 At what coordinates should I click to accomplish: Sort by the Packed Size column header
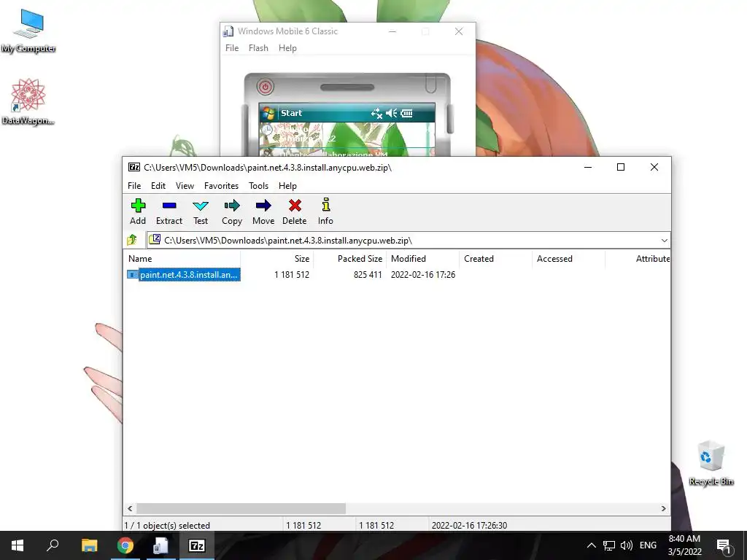point(349,259)
